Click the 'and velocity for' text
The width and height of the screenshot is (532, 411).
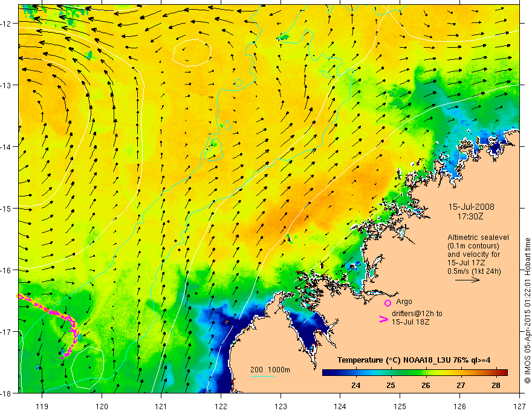pos(473,254)
